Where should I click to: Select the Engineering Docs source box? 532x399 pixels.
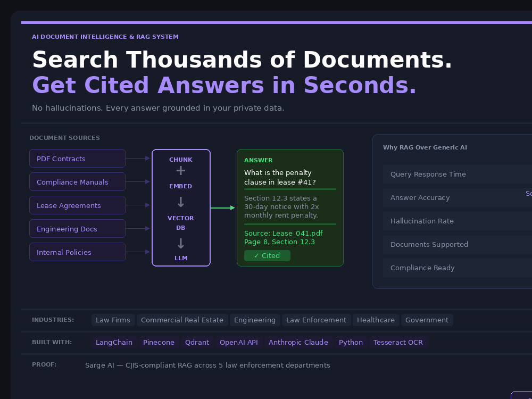(77, 229)
